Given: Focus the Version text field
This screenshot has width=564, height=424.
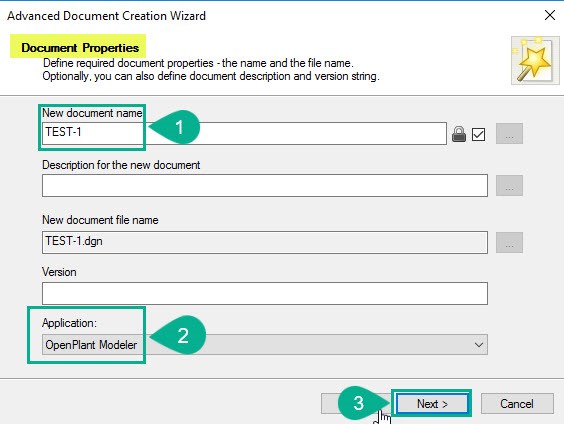Looking at the screenshot, I should click(265, 293).
